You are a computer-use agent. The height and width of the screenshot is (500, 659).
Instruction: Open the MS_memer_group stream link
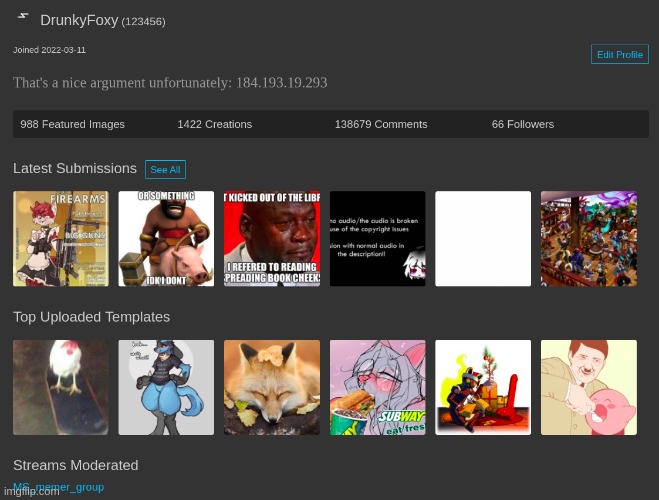coord(58,487)
